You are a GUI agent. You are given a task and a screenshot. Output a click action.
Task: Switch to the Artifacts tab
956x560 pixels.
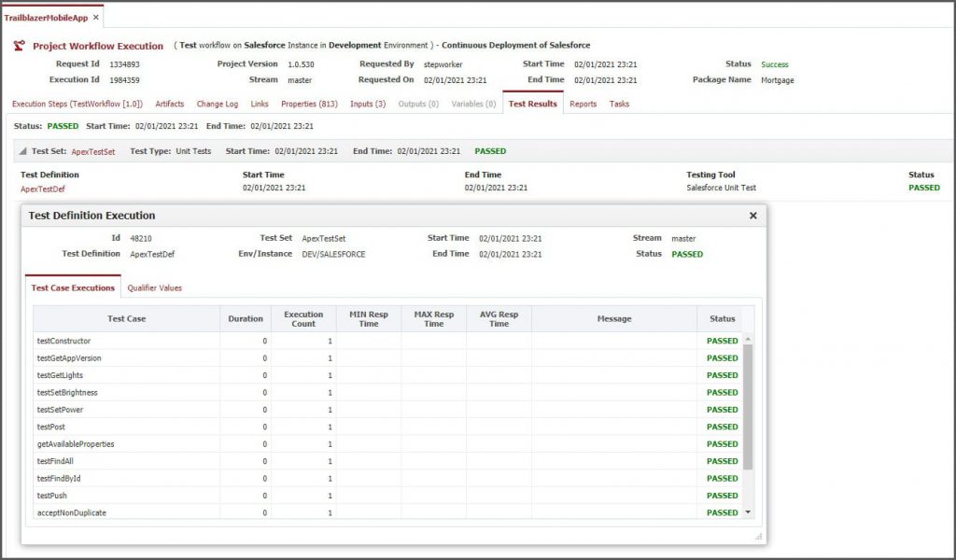tap(169, 104)
